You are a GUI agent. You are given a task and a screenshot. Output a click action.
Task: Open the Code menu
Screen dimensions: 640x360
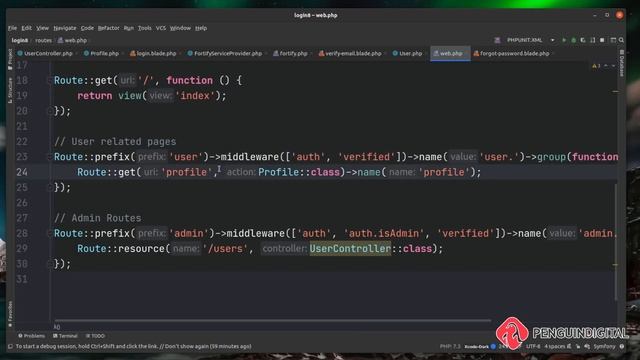tap(87, 28)
